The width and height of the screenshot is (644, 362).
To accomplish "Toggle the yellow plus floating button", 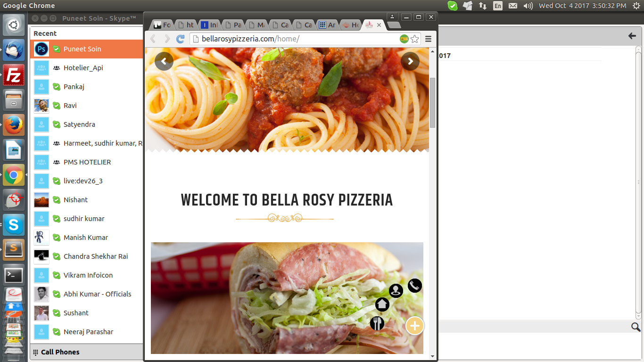I will tap(415, 326).
